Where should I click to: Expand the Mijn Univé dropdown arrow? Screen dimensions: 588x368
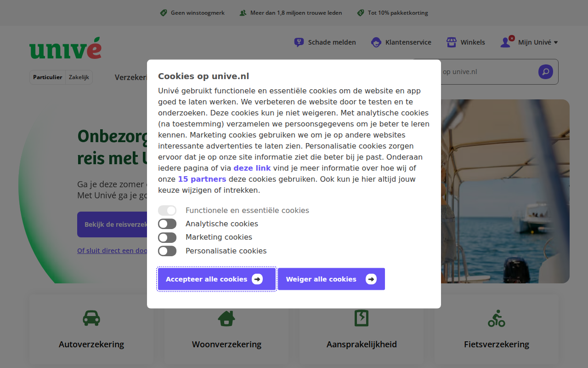tap(556, 42)
